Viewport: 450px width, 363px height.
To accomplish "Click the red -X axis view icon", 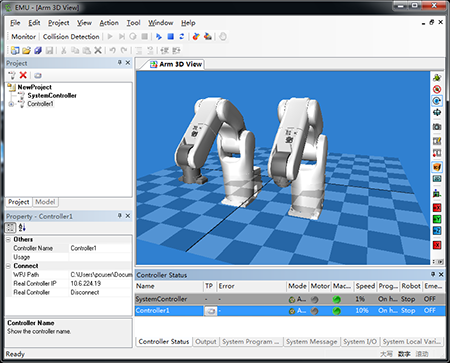I will 437,245.
